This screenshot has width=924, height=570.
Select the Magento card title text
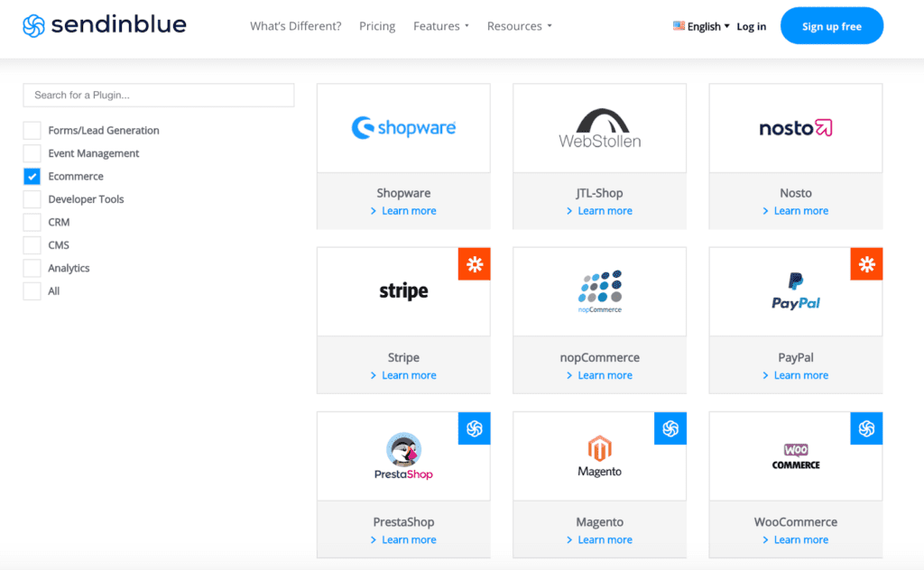[x=600, y=521]
